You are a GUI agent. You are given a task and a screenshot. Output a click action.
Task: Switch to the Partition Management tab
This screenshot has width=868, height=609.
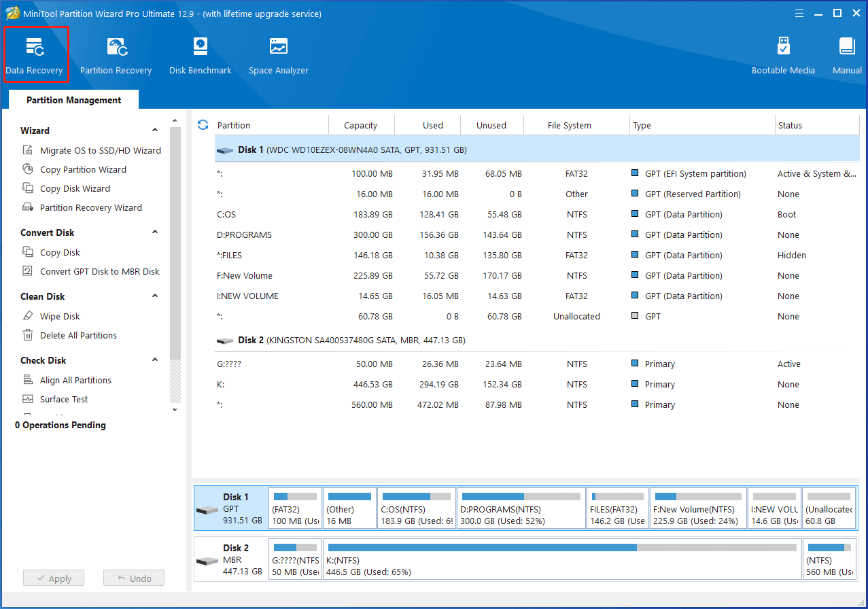point(73,100)
